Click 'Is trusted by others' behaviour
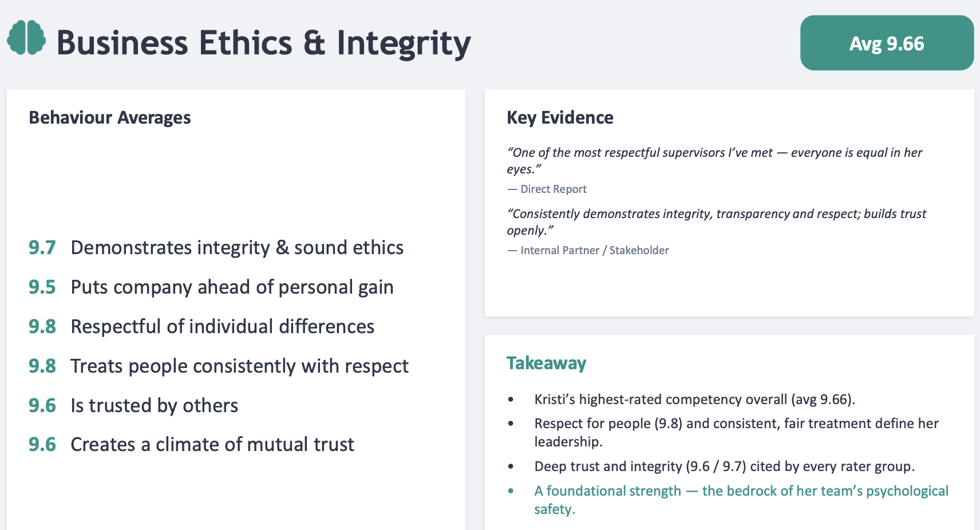The image size is (980, 530). coord(154,405)
